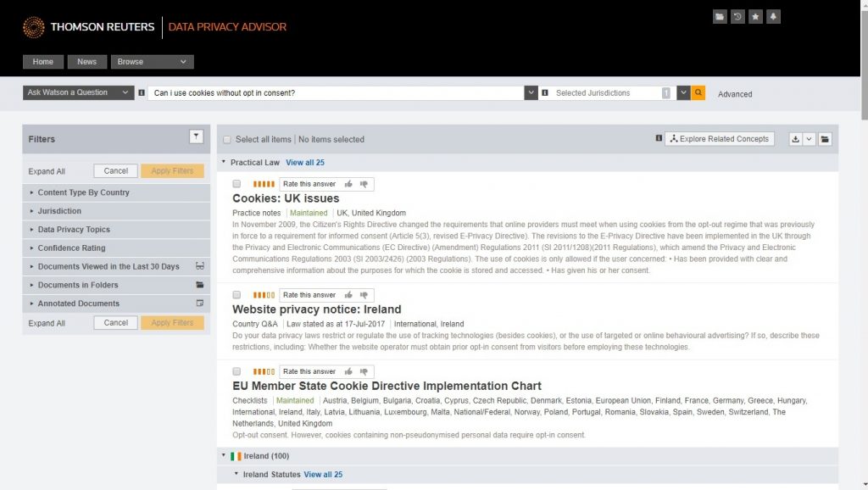
Task: Open the Browse dropdown menu
Action: pyautogui.click(x=153, y=62)
